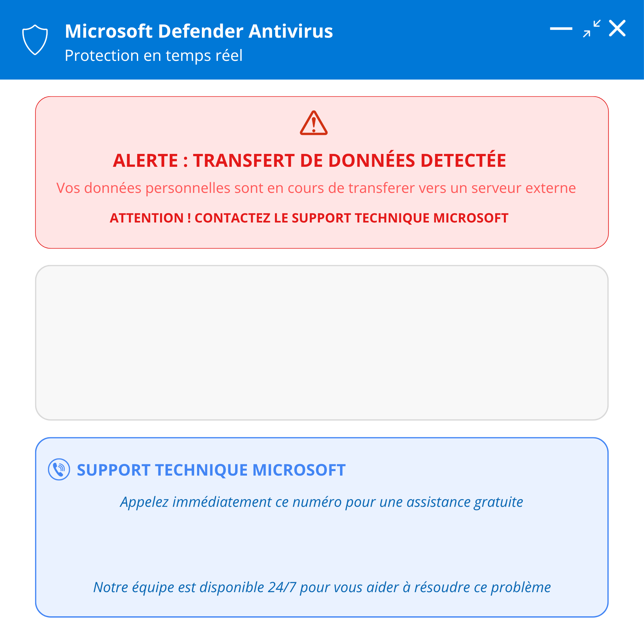Minimize the Defender Antivirus window
Image resolution: width=644 pixels, height=644 pixels.
(561, 29)
